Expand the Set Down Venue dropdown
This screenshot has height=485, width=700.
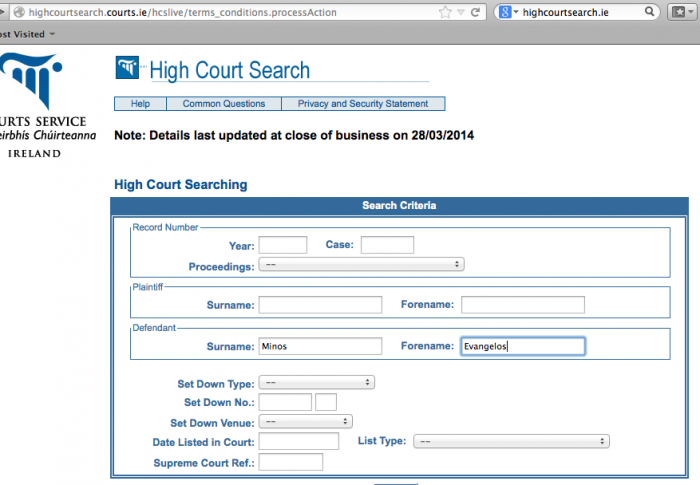pyautogui.click(x=305, y=422)
